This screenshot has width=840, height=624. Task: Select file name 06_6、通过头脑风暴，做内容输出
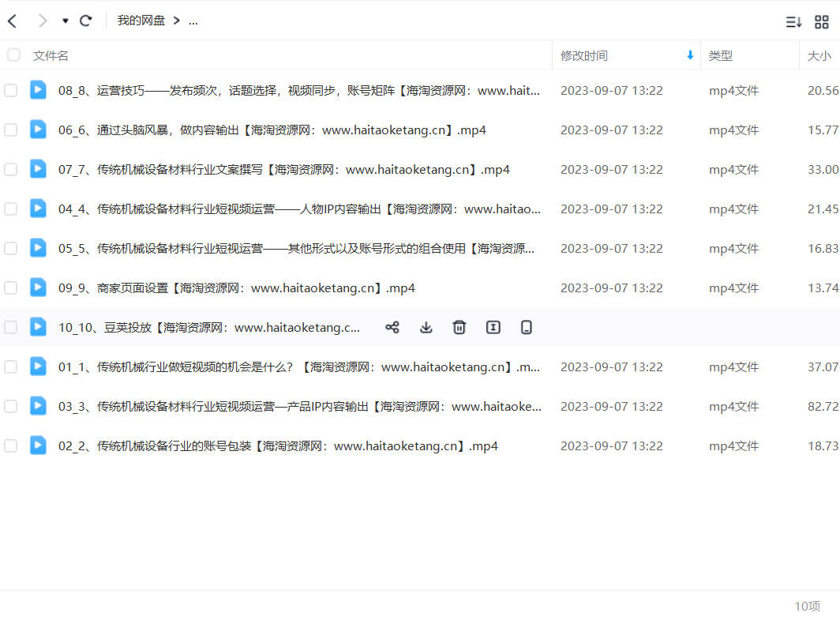pyautogui.click(x=272, y=130)
